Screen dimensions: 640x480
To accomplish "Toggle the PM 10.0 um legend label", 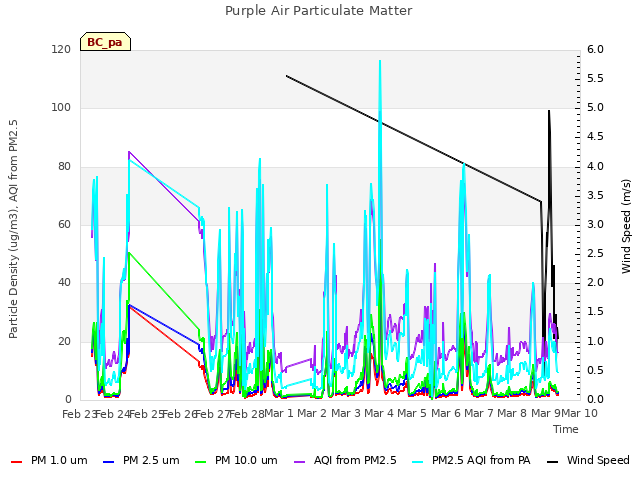I will (x=246, y=460).
